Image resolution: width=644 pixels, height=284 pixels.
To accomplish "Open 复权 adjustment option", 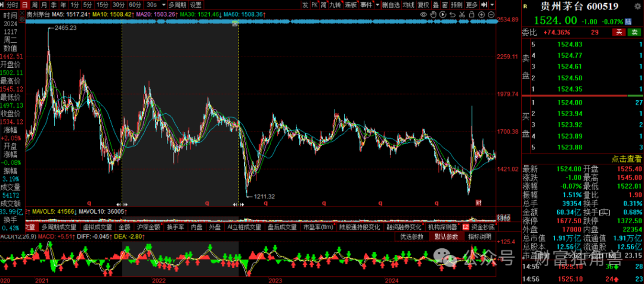I will pyautogui.click(x=423, y=5).
